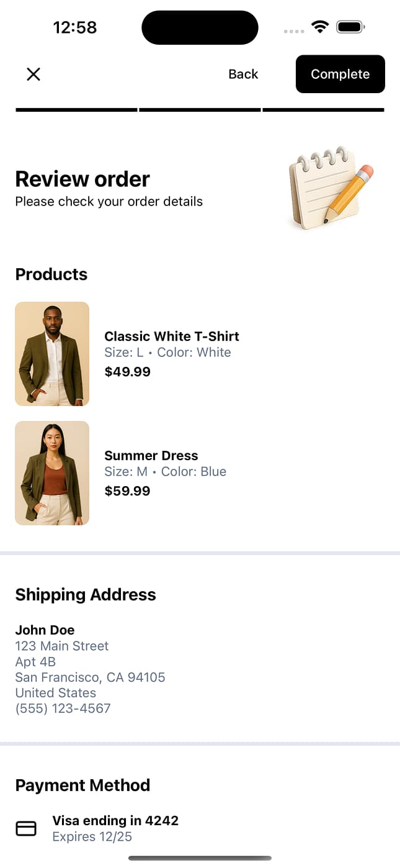Tap the notepad illustration beside Review order
The height and width of the screenshot is (868, 400).
[329, 186]
